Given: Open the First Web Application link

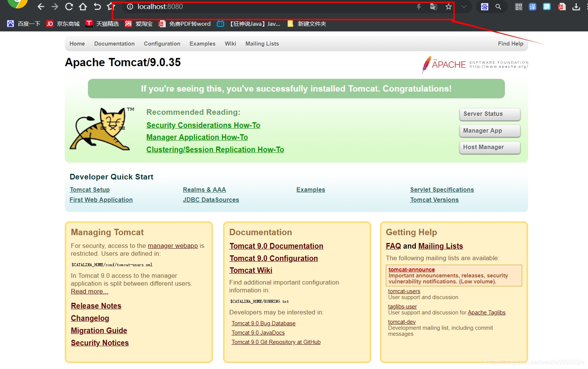Looking at the screenshot, I should [101, 200].
